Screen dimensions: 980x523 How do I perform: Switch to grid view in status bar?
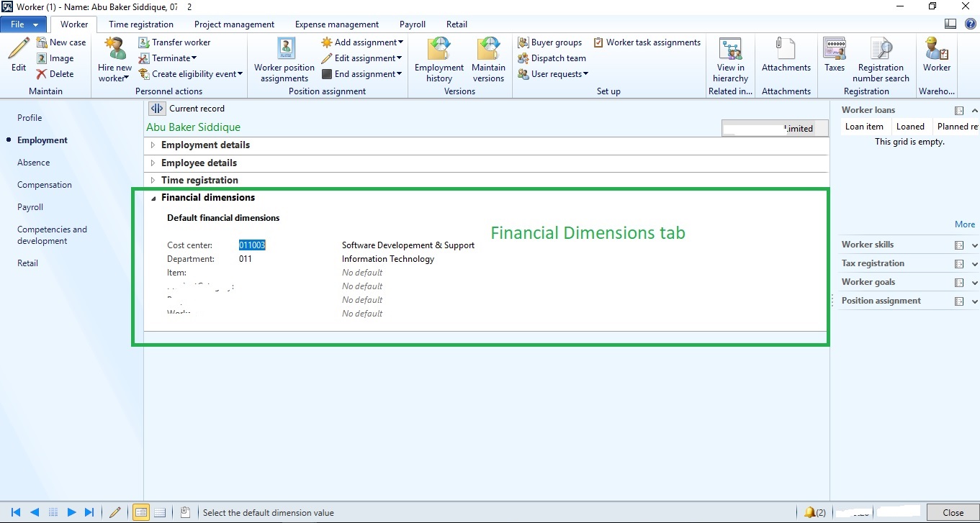pos(160,512)
